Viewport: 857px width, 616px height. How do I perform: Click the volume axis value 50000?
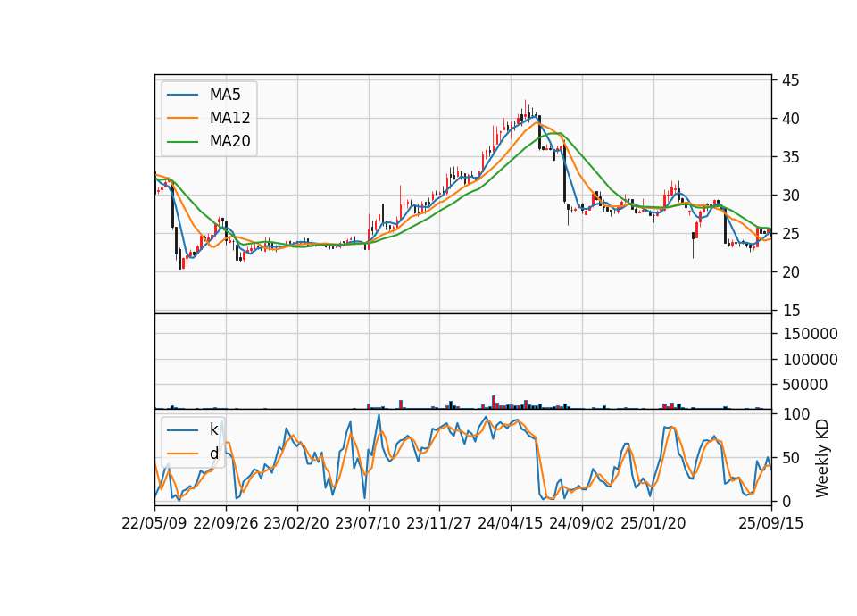[x=805, y=385]
